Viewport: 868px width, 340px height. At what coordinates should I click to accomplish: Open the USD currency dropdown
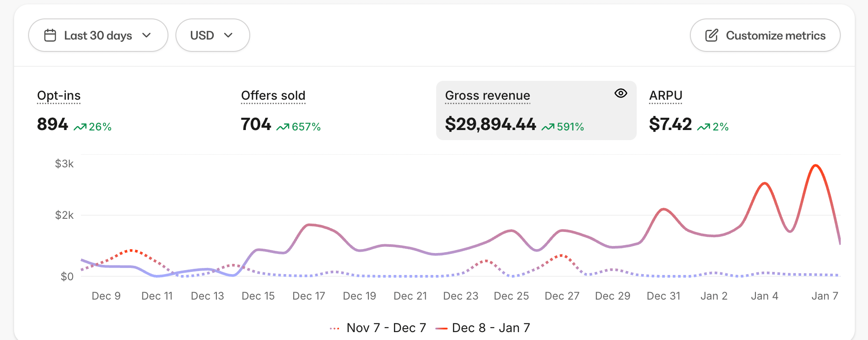click(x=212, y=35)
